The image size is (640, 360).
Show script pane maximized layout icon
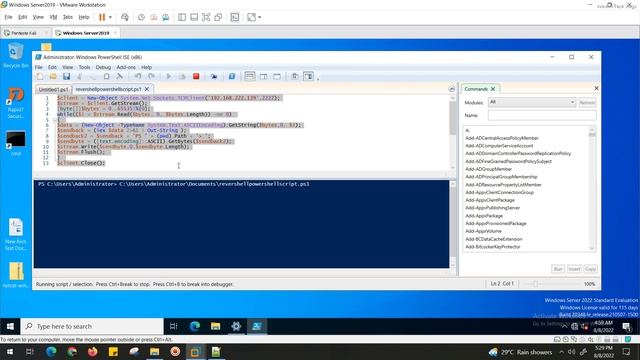click(x=277, y=76)
